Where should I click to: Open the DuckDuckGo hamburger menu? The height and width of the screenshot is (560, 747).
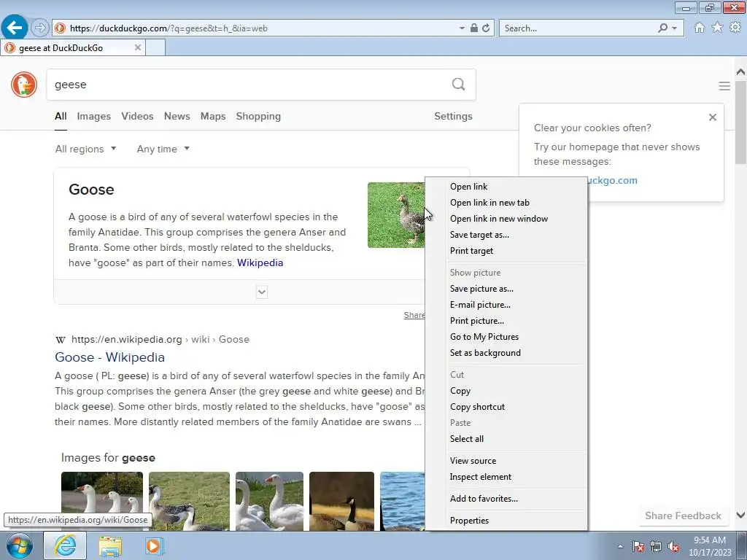[x=724, y=86]
